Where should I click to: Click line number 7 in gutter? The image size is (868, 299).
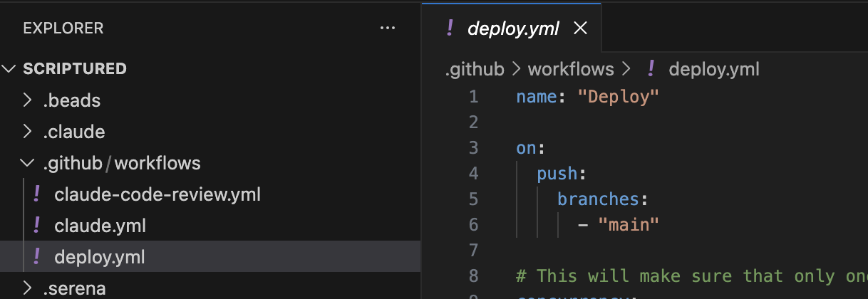(x=474, y=250)
